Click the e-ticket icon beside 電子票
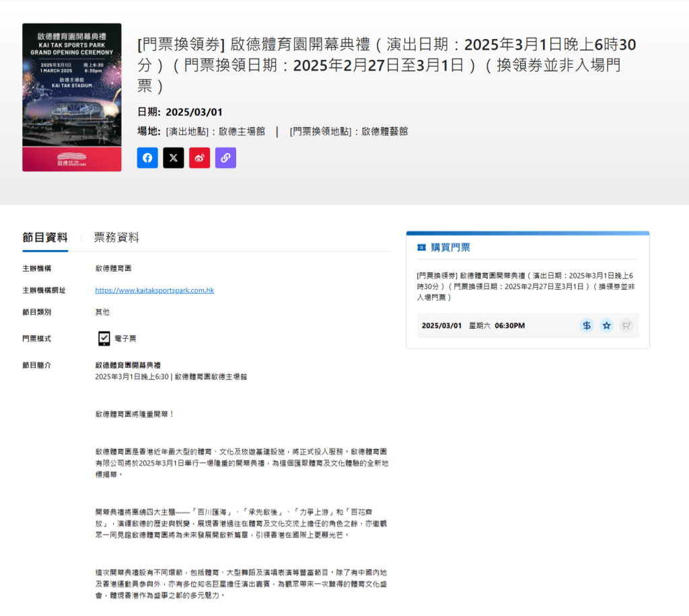This screenshot has height=616, width=689. (104, 338)
